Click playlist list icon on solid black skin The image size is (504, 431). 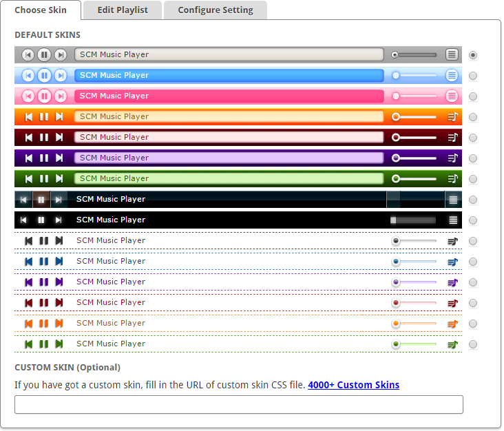pyautogui.click(x=453, y=220)
